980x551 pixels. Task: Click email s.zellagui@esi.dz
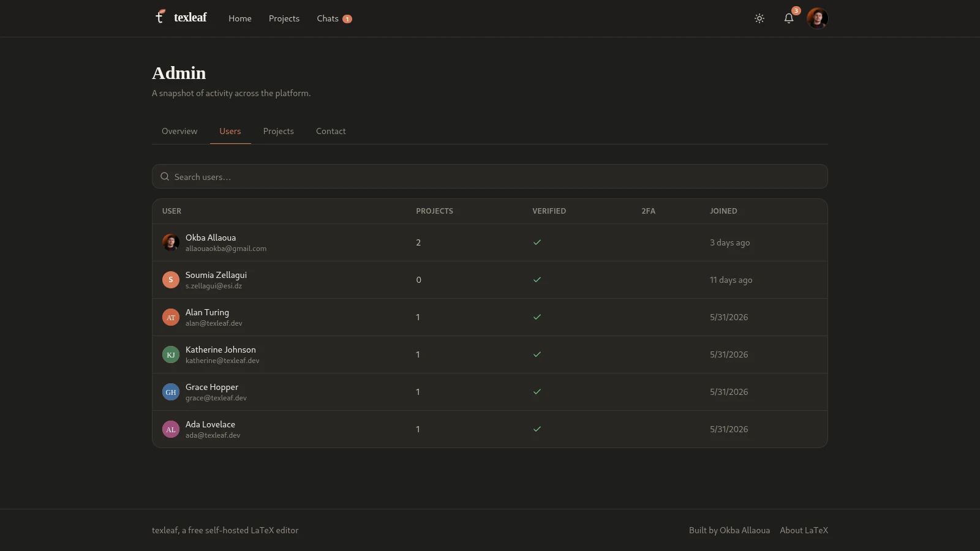214,286
